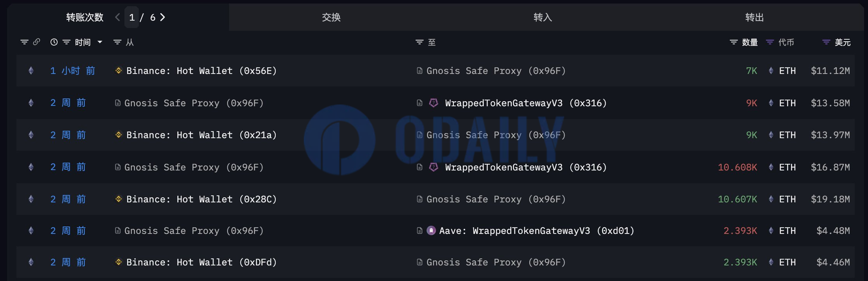The width and height of the screenshot is (868, 281).
Task: Go to next page of transfers
Action: point(163,17)
